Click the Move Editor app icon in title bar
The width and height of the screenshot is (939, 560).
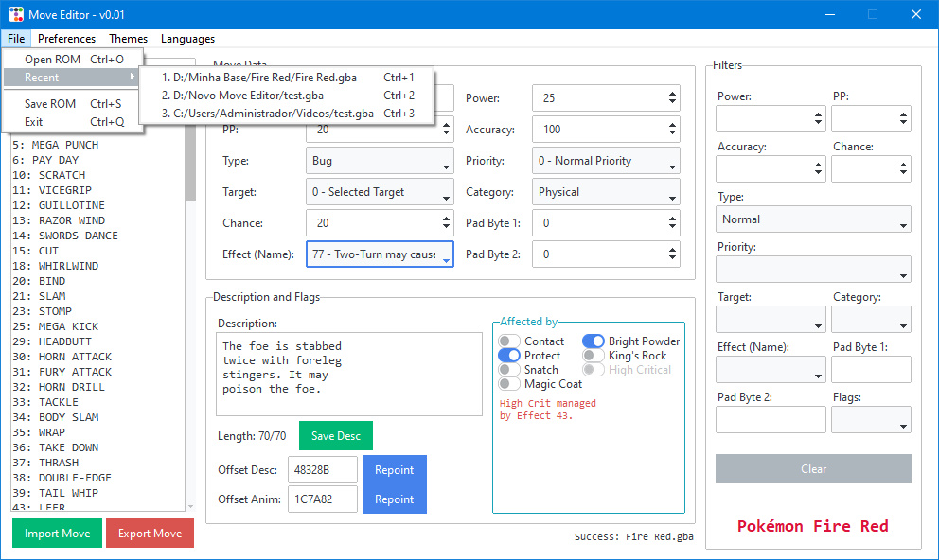16,14
